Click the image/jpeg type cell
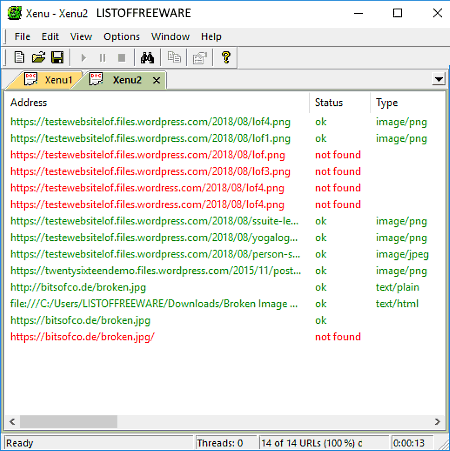Image resolution: width=450 pixels, height=451 pixels. click(x=402, y=255)
